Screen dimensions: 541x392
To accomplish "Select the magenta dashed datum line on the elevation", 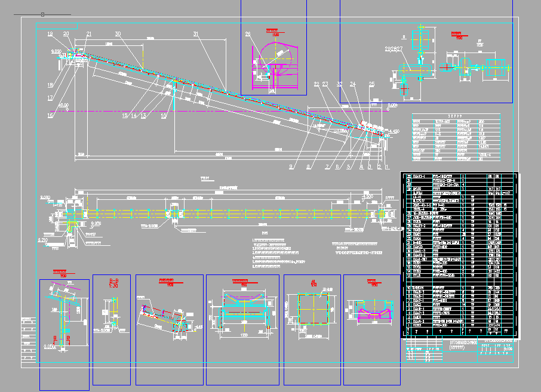I will click(x=221, y=112).
